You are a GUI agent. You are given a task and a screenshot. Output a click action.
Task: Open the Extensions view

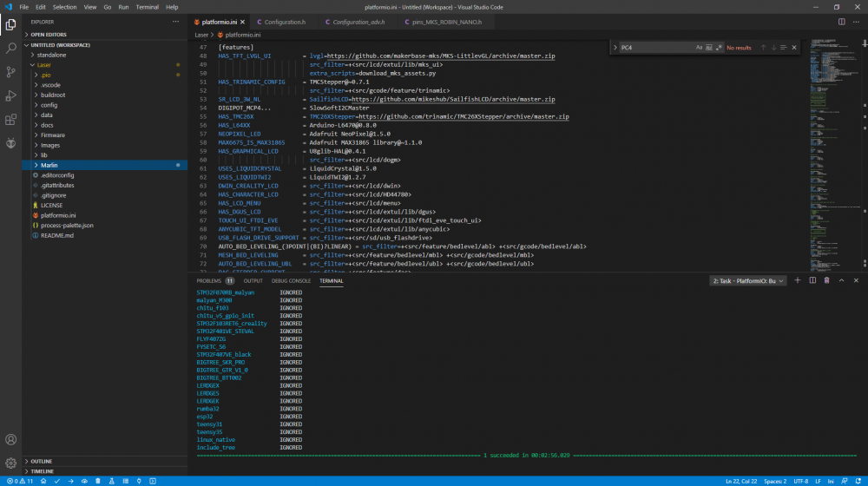(x=10, y=119)
